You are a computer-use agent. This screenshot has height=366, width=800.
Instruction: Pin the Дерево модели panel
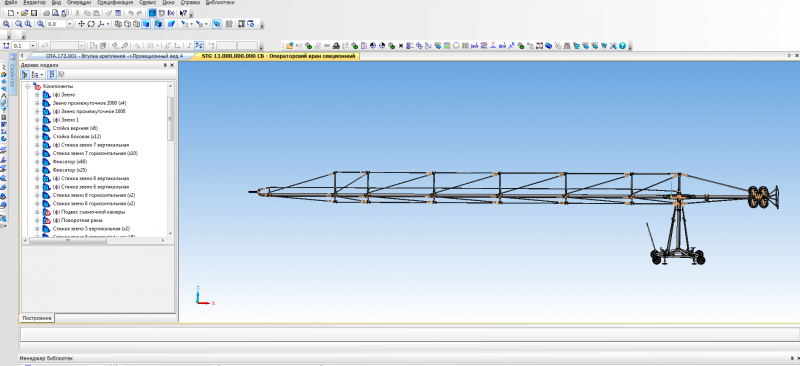[165, 65]
